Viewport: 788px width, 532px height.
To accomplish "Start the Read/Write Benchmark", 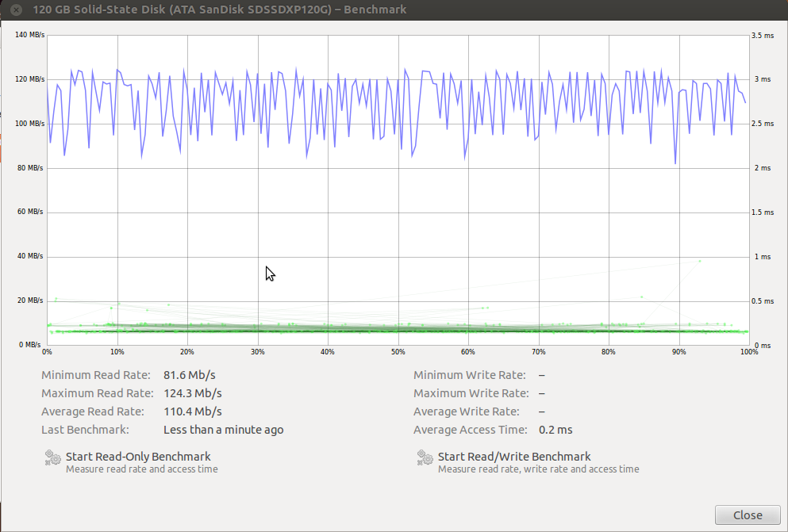I will 513,457.
